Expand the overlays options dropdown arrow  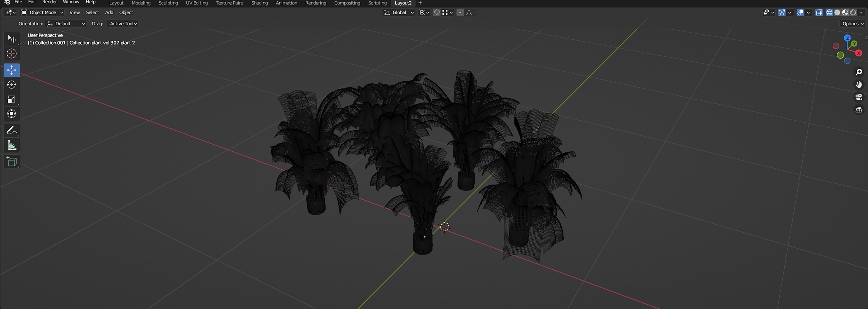(x=808, y=13)
